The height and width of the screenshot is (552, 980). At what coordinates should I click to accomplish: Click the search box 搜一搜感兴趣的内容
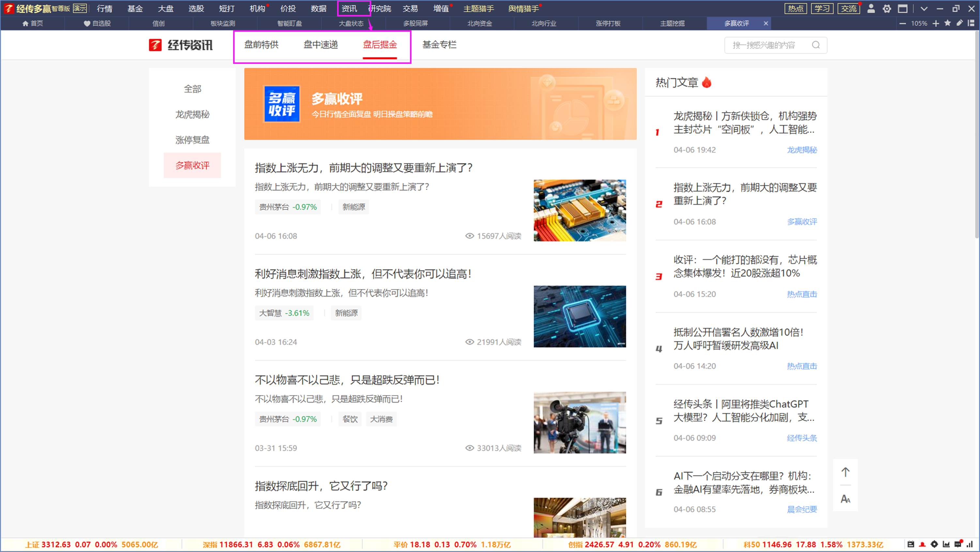(x=775, y=45)
